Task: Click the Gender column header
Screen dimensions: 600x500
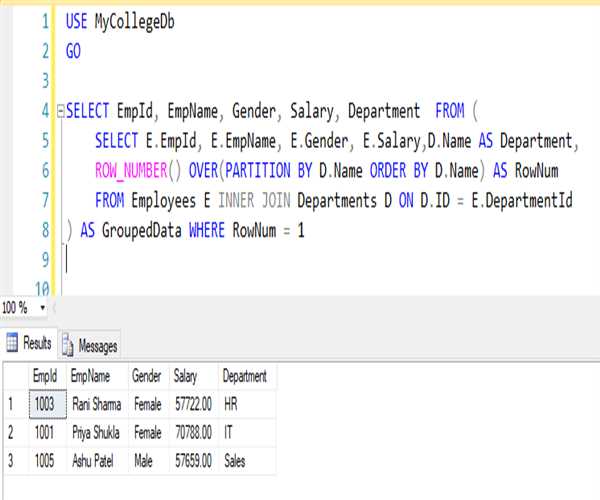Action: tap(147, 377)
